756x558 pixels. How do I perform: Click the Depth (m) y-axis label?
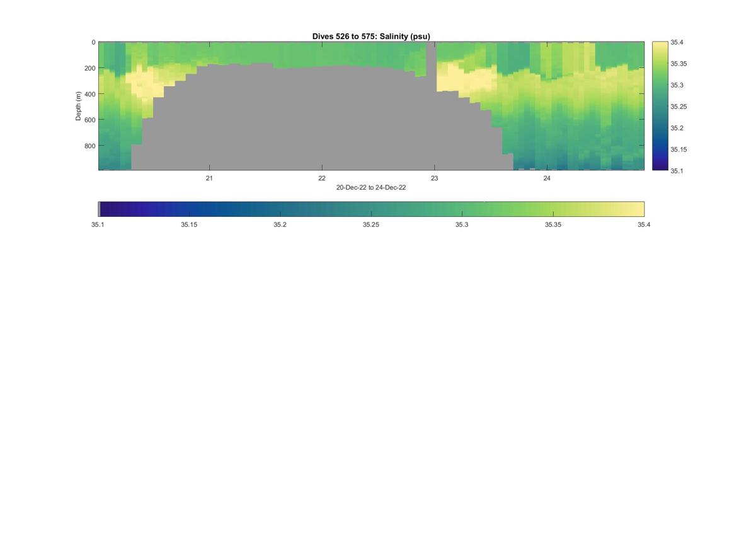coord(79,106)
